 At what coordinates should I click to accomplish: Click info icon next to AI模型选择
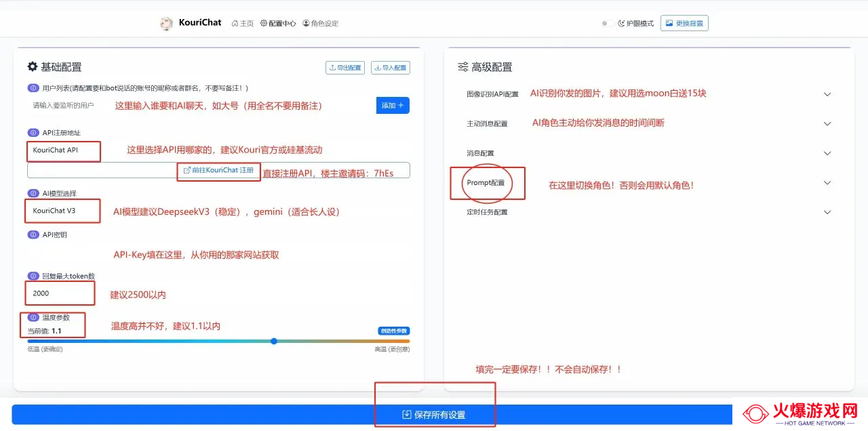[x=33, y=193]
